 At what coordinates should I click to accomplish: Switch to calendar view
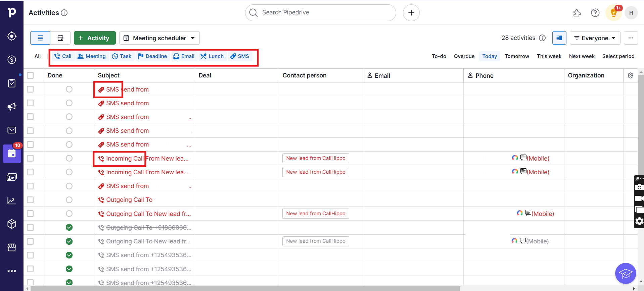(60, 38)
